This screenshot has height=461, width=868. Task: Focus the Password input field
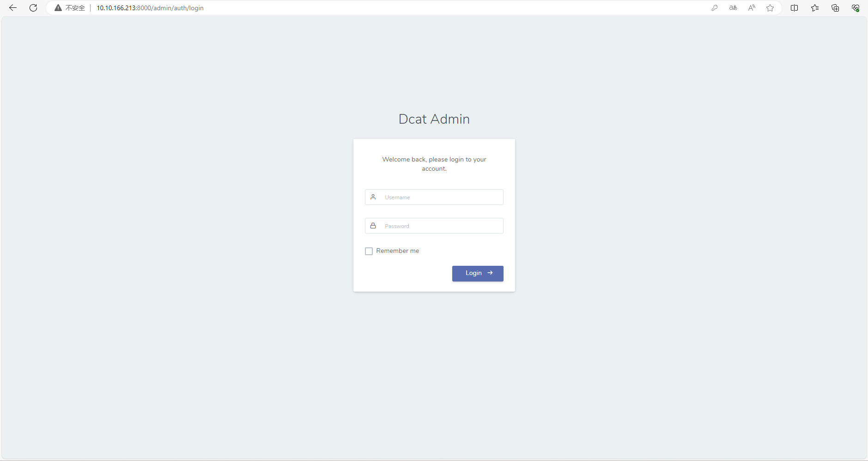pyautogui.click(x=434, y=226)
